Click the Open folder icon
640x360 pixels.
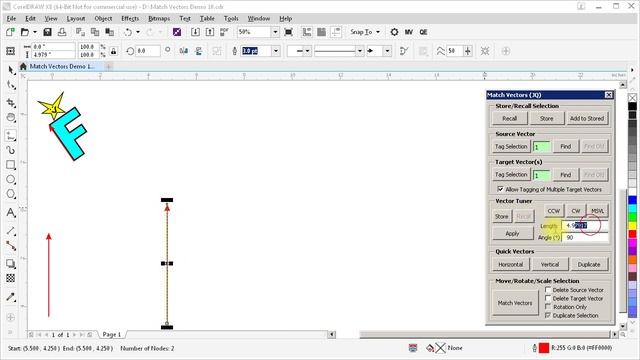pyautogui.click(x=25, y=32)
